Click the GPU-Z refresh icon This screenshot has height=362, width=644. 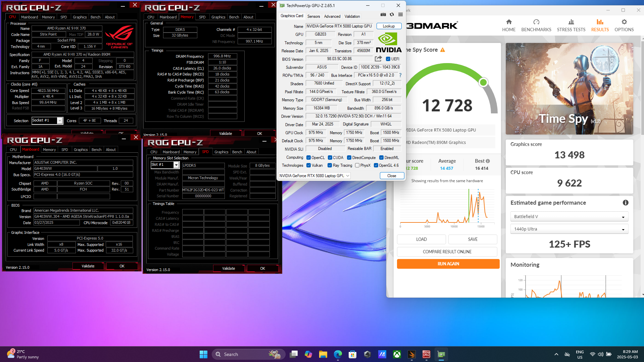392,14
